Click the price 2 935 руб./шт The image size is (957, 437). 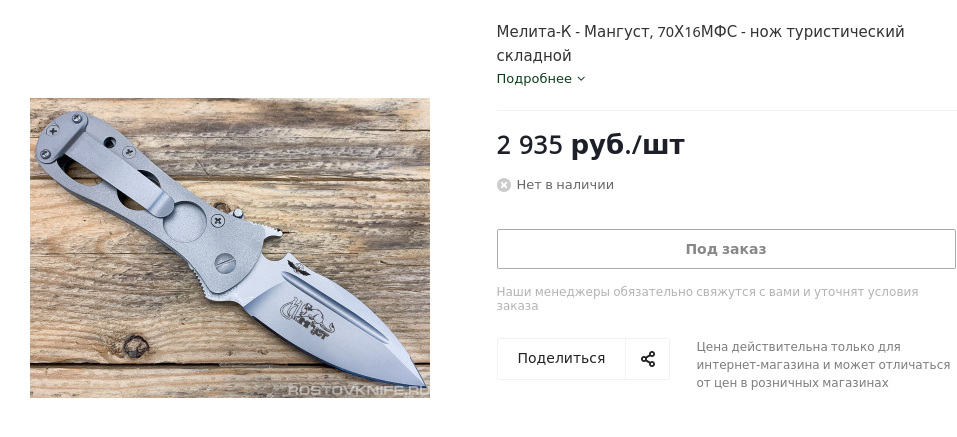point(590,145)
